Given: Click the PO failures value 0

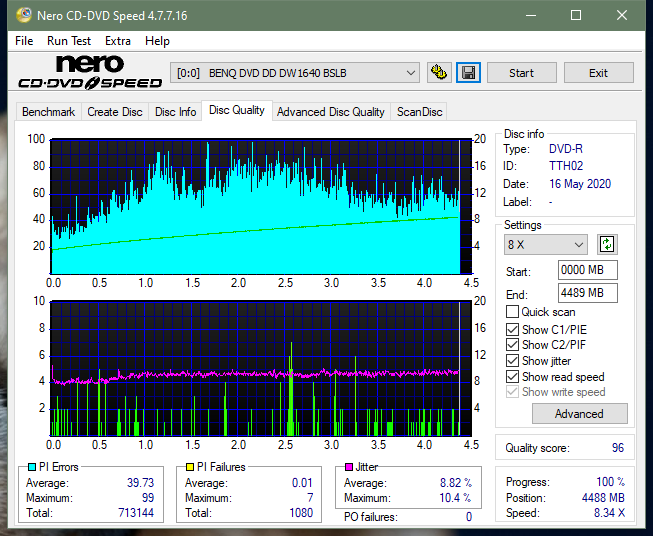Looking at the screenshot, I should click(469, 517).
